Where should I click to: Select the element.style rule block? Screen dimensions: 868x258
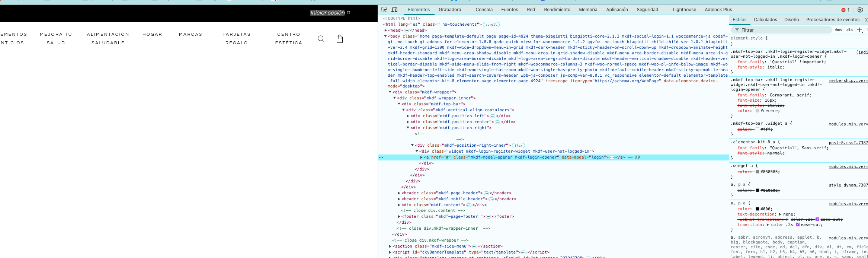798,41
